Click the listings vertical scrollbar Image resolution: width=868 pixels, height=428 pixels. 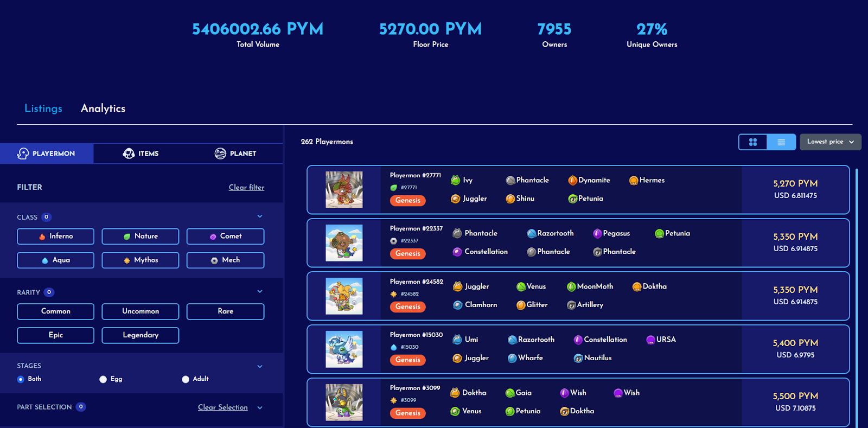[857, 298]
